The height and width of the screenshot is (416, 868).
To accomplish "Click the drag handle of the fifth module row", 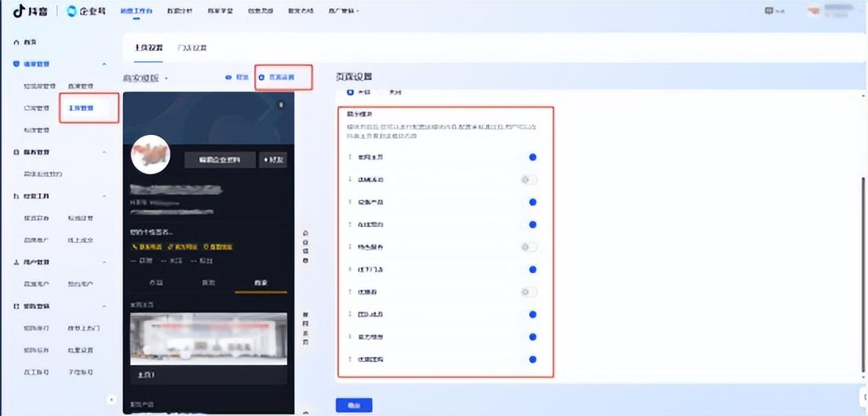I will [x=350, y=247].
